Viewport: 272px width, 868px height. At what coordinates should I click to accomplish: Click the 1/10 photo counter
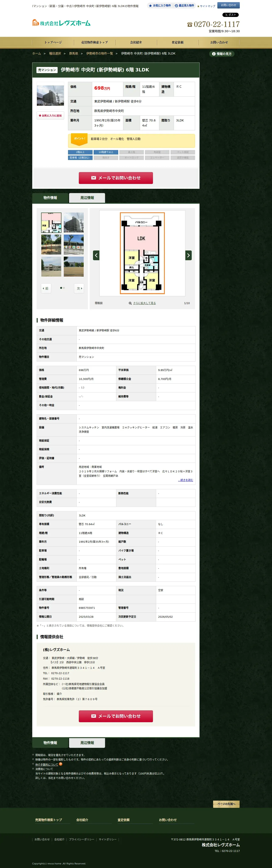[x=187, y=303]
